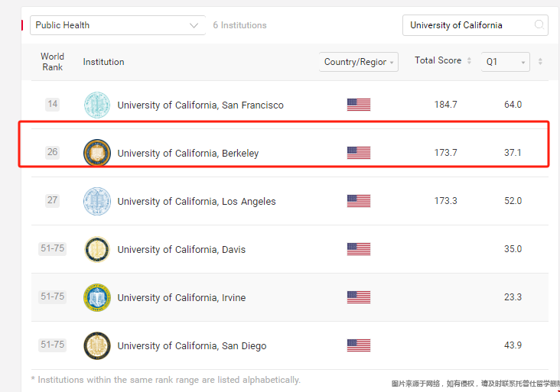Screen dimensions: 560x392
Task: Open University of California, Berkeley link
Action: coord(188,154)
